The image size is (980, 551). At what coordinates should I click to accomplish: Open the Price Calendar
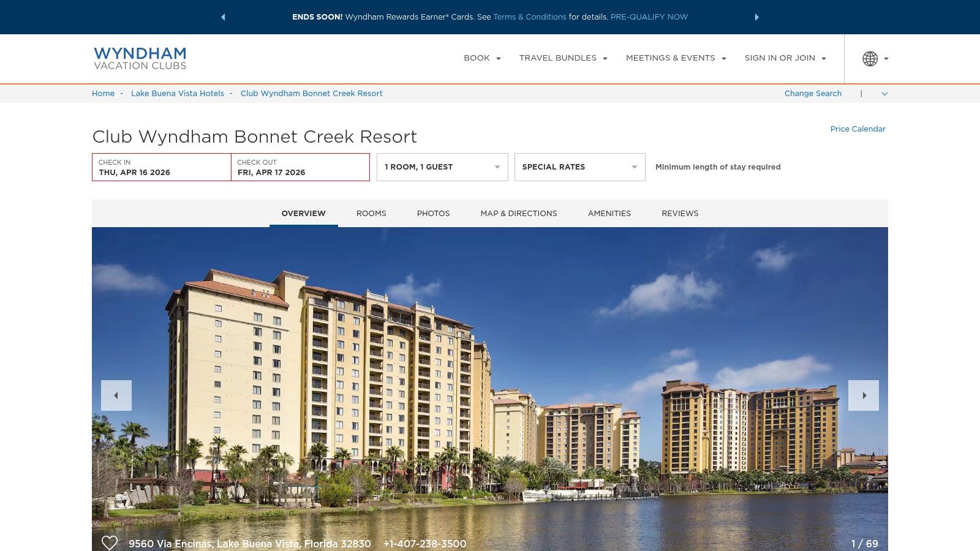click(x=858, y=129)
